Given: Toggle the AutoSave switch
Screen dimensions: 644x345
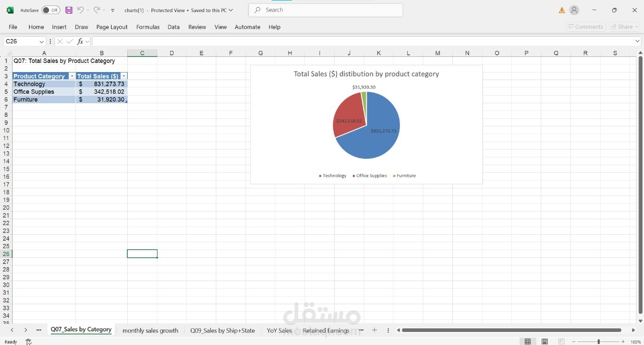Looking at the screenshot, I should [x=51, y=10].
